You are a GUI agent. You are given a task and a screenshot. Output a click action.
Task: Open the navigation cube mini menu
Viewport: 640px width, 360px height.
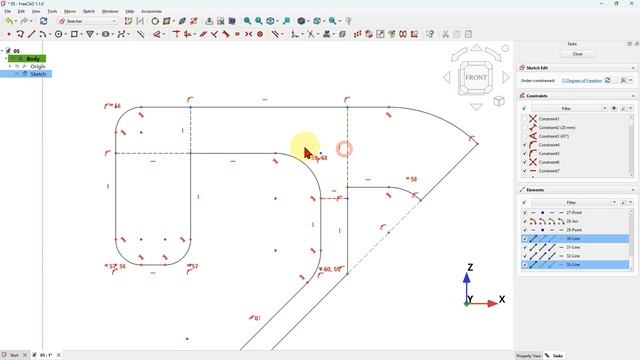click(499, 101)
